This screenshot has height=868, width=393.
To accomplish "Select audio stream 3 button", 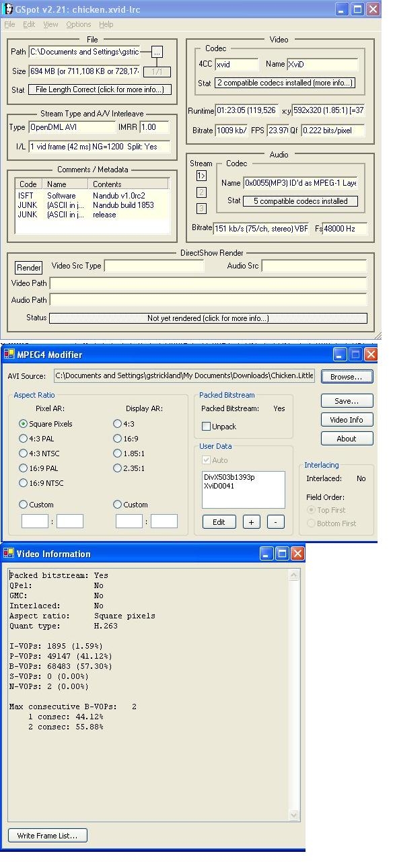I will coord(201,209).
